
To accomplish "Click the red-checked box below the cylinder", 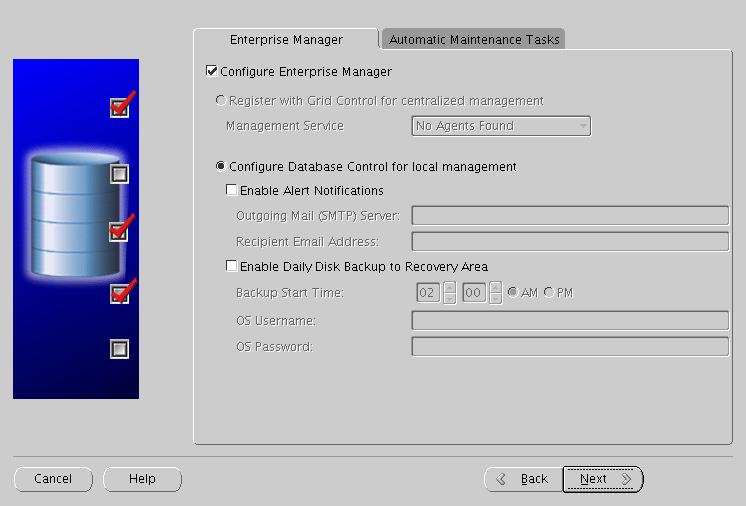I will [119, 293].
